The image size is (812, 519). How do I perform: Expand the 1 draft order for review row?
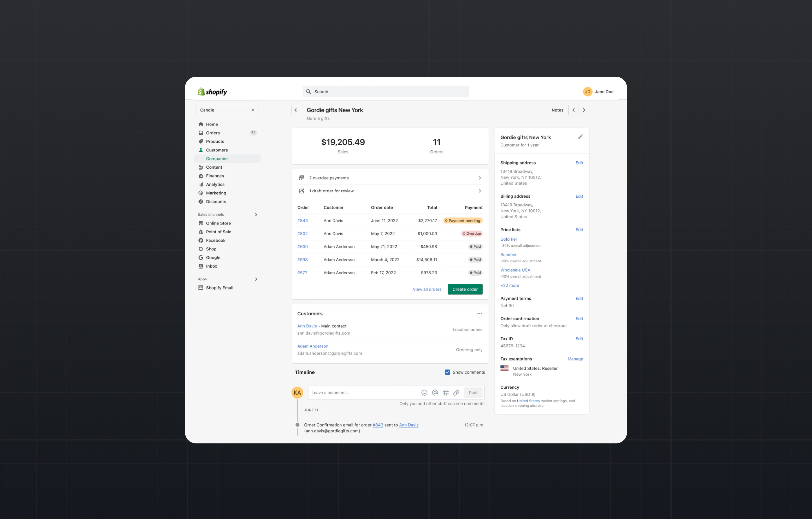390,191
